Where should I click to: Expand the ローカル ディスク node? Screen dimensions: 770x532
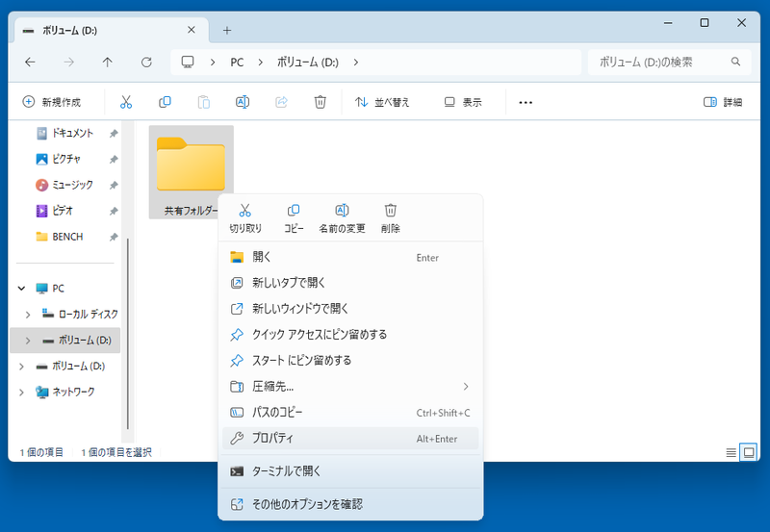click(28, 314)
